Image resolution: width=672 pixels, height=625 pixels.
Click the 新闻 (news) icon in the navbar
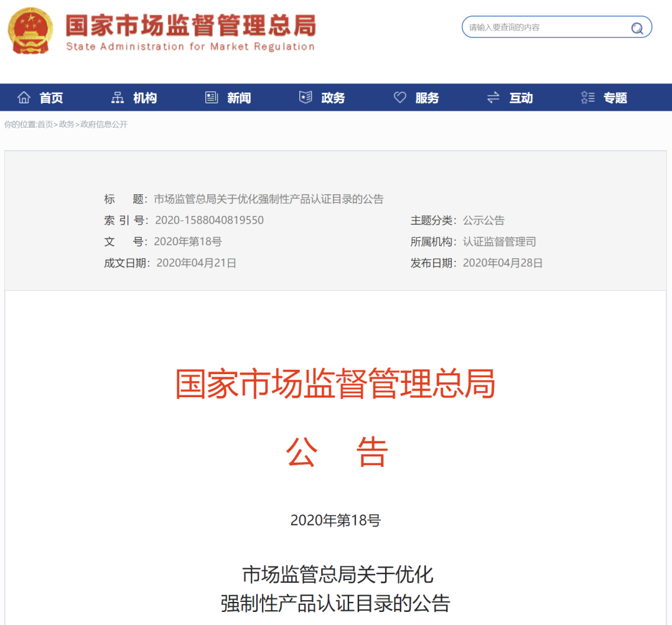point(212,97)
